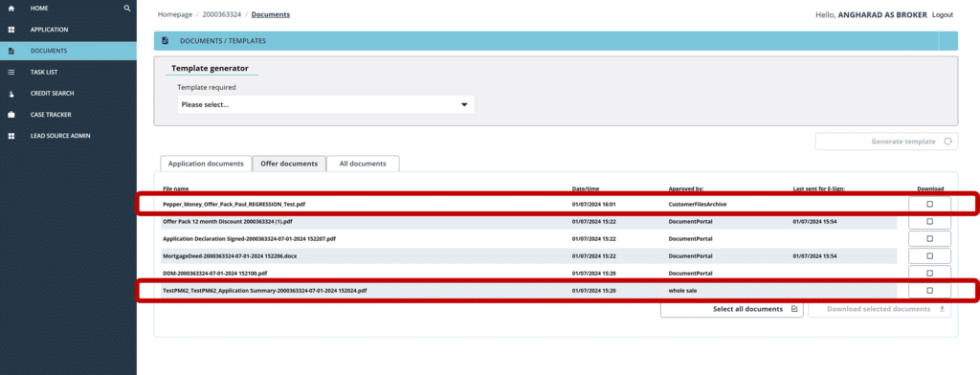
Task: Click file name TestPM62_TestPM62_Application Summary pdf
Action: (264, 290)
